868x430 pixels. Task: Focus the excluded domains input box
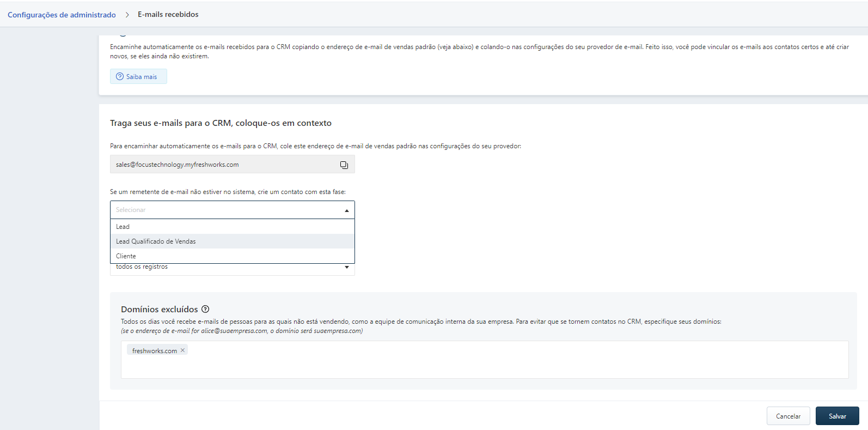point(485,360)
